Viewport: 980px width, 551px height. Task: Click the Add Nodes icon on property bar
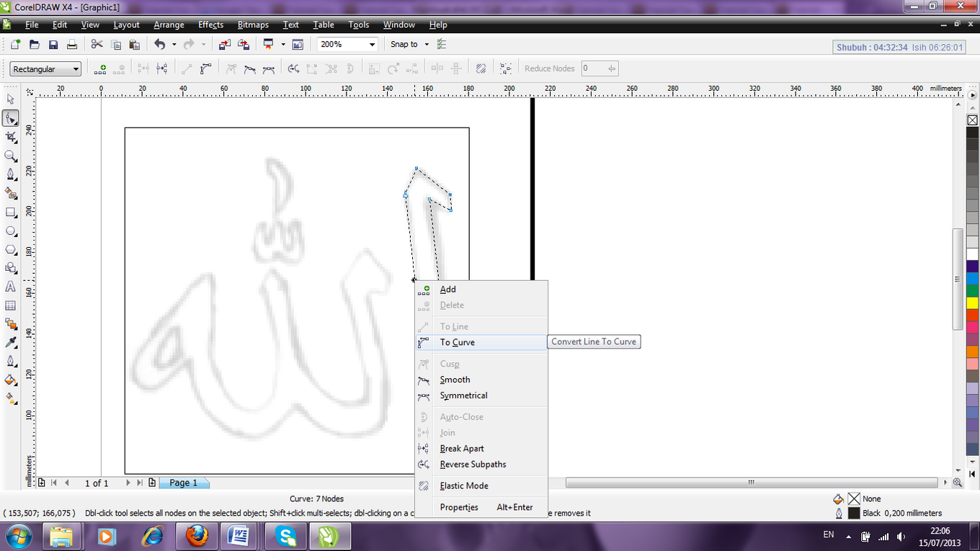[x=99, y=68]
